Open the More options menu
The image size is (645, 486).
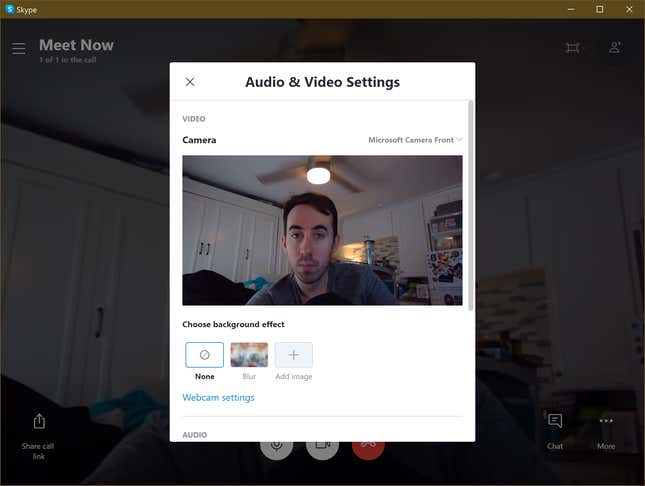point(606,421)
